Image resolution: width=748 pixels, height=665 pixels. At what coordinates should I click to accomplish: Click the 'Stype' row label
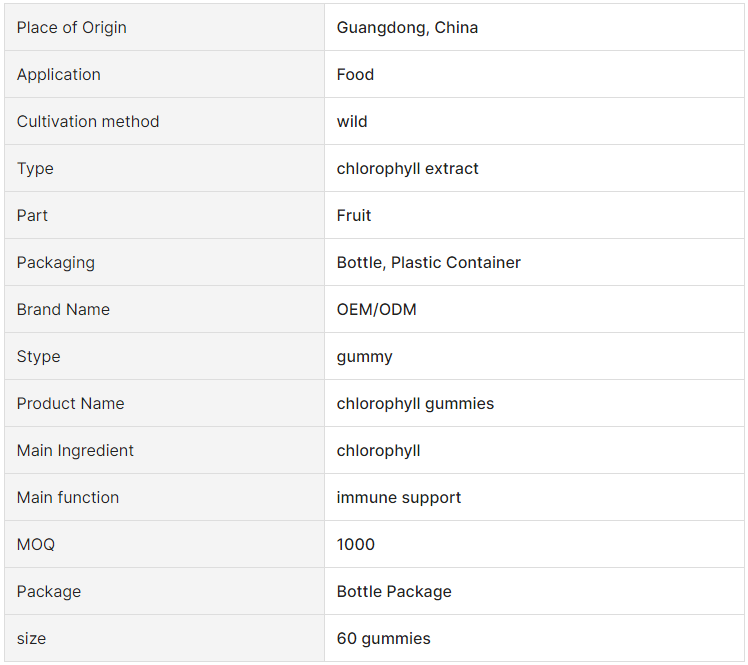(39, 356)
